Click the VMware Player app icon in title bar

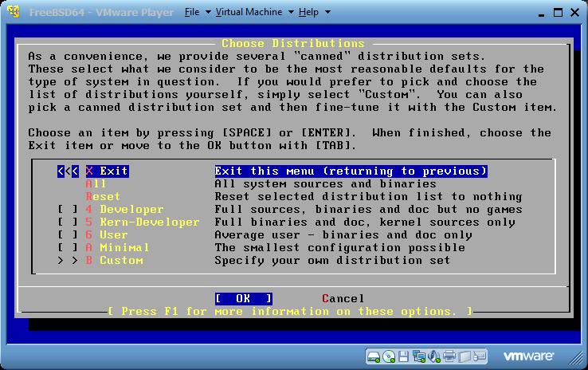pos(14,11)
